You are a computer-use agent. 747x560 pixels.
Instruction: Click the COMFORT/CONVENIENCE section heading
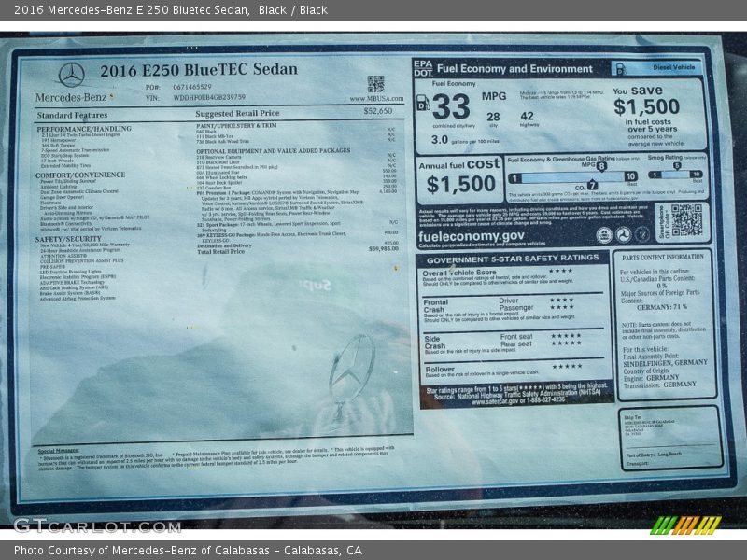click(x=80, y=175)
